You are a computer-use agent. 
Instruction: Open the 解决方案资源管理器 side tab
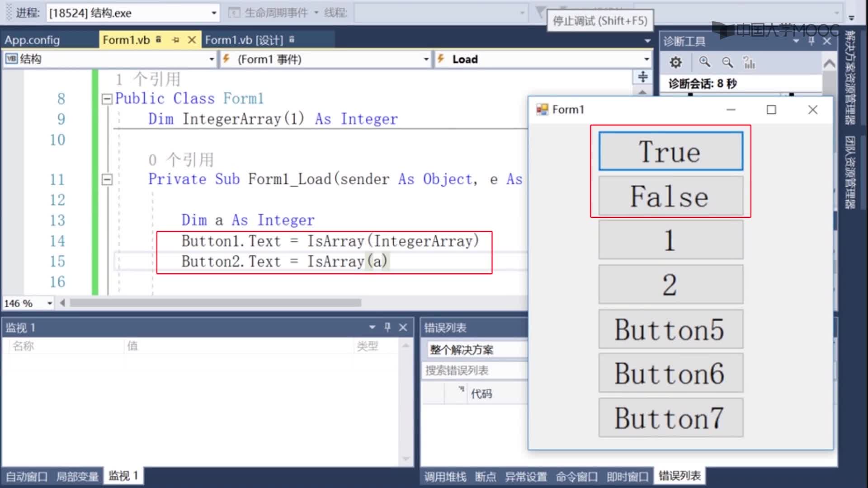pos(850,77)
